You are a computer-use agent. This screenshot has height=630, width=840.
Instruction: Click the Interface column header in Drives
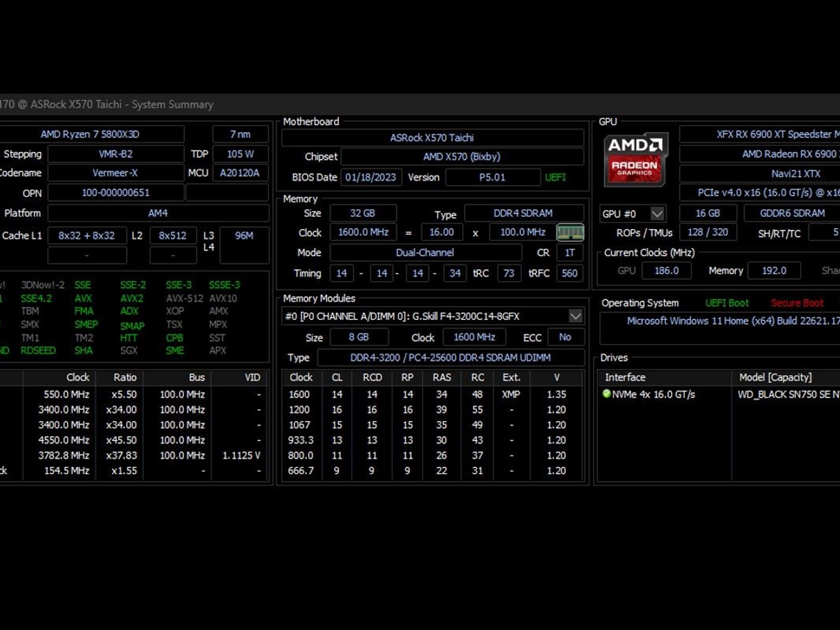coord(664,377)
